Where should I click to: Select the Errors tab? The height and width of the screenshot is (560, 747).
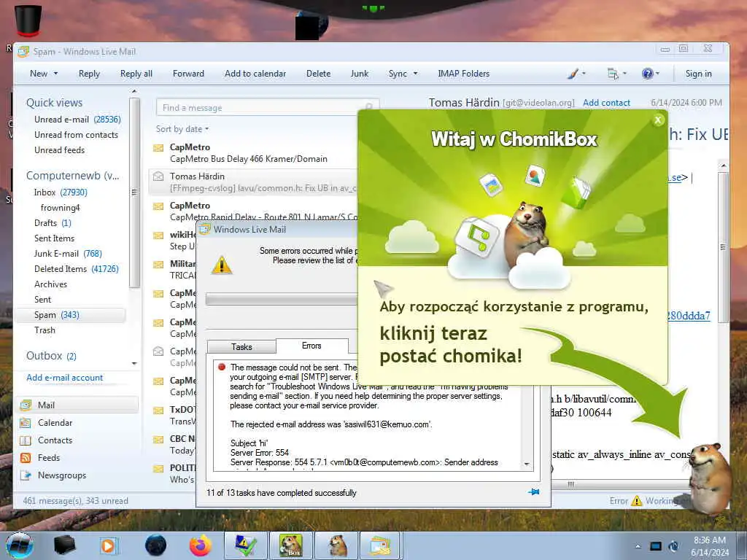(x=311, y=346)
